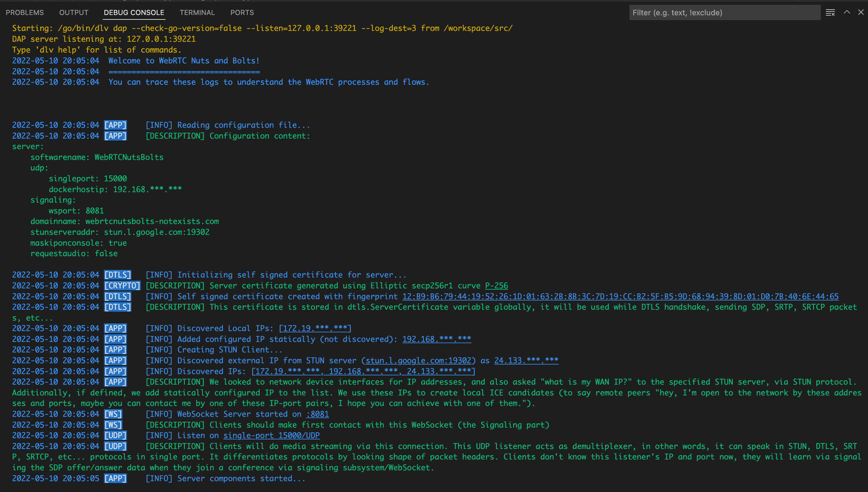Click the 24.133.***.*** external IP link
The height and width of the screenshot is (492, 868).
pos(526,360)
